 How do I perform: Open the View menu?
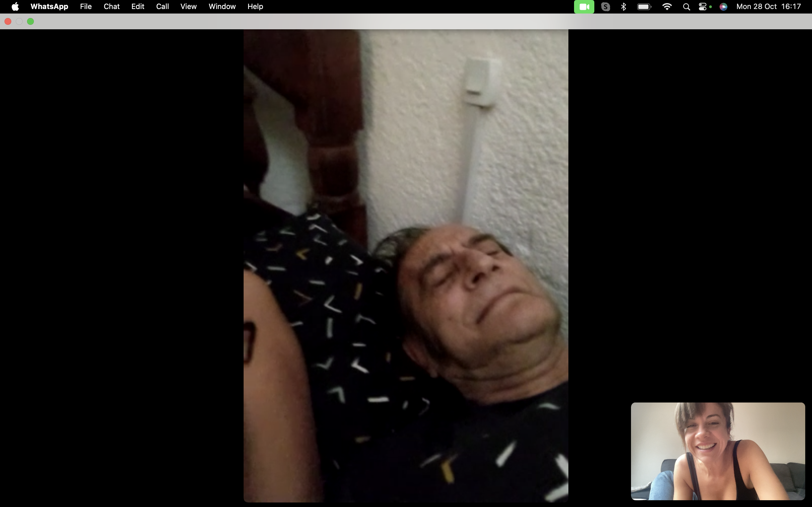[x=188, y=7]
